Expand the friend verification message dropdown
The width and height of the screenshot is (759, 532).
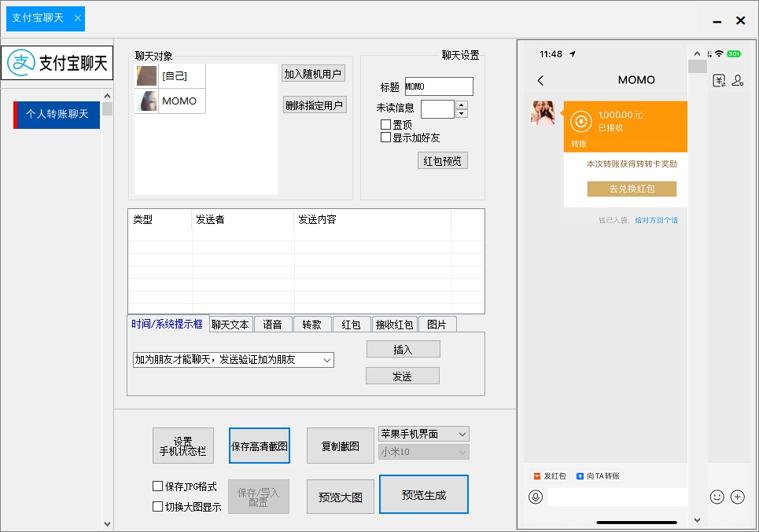click(327, 359)
